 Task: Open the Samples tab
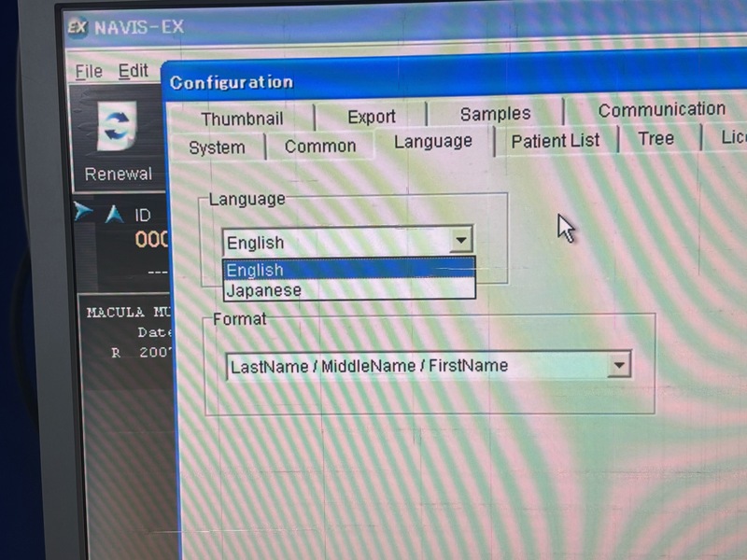point(495,114)
